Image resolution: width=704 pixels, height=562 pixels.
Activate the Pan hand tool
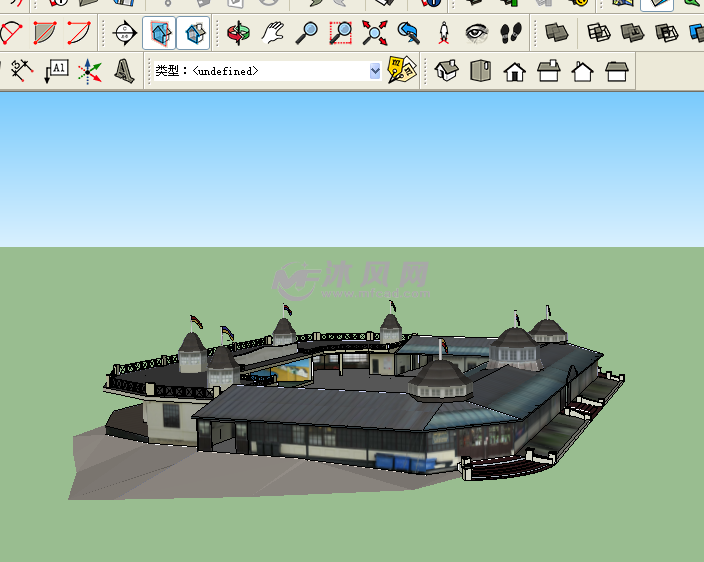pyautogui.click(x=273, y=33)
